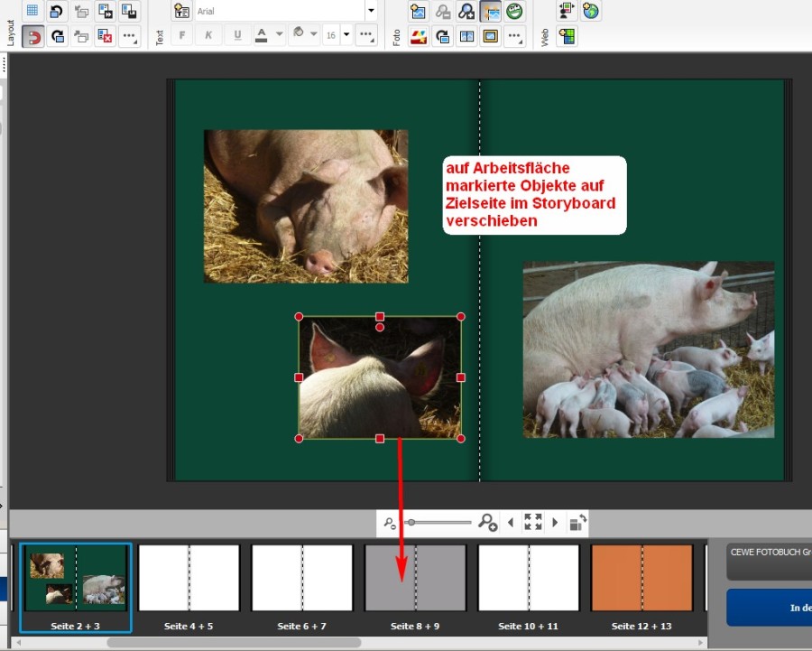Click the CEWE FOTOBUCH product button
Screen dimensions: 812x651
(769, 561)
